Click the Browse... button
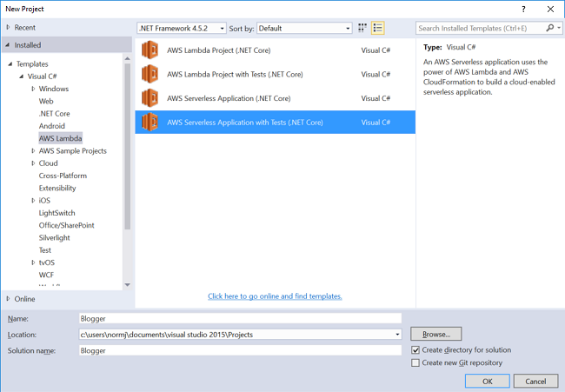Viewport: 565px width, 392px height. (x=436, y=334)
